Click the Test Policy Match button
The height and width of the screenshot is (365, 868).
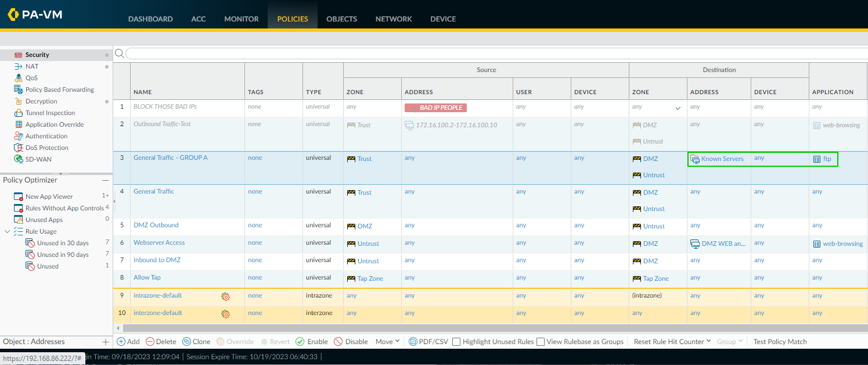point(780,342)
